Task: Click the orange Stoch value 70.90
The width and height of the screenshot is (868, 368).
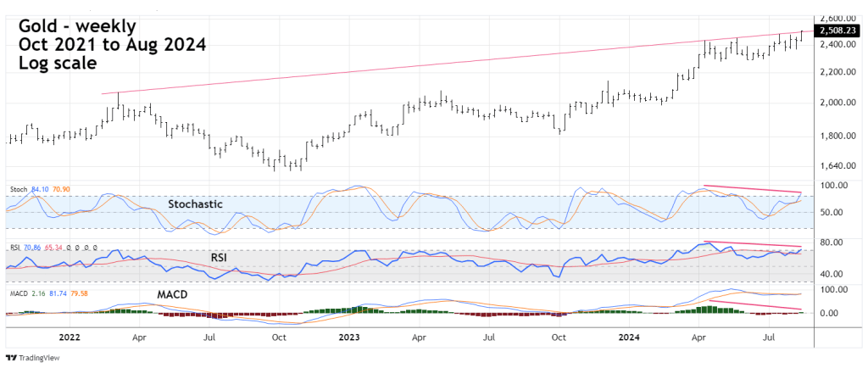Action: pyautogui.click(x=63, y=188)
